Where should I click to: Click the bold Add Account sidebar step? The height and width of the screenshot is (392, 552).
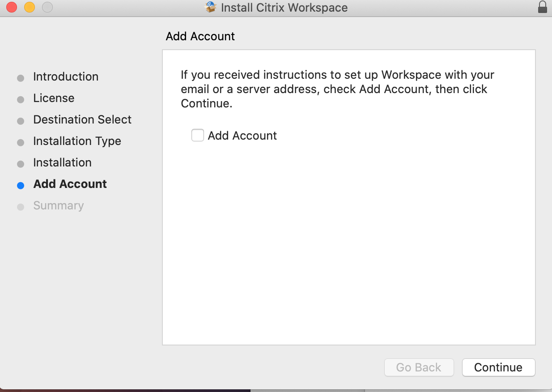click(x=70, y=184)
